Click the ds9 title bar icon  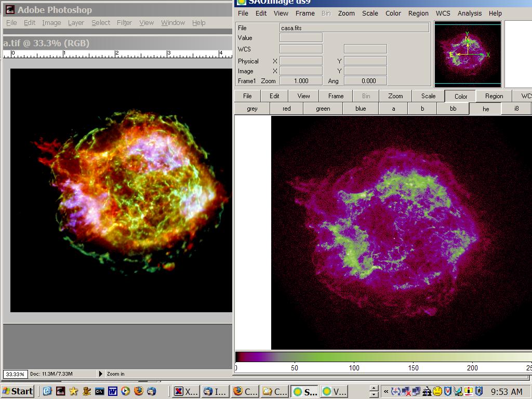coord(241,2)
